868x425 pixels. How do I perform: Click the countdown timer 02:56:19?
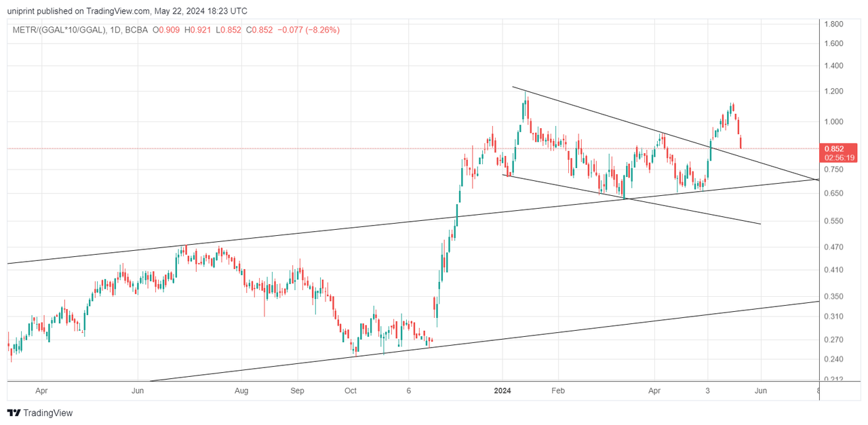(839, 157)
